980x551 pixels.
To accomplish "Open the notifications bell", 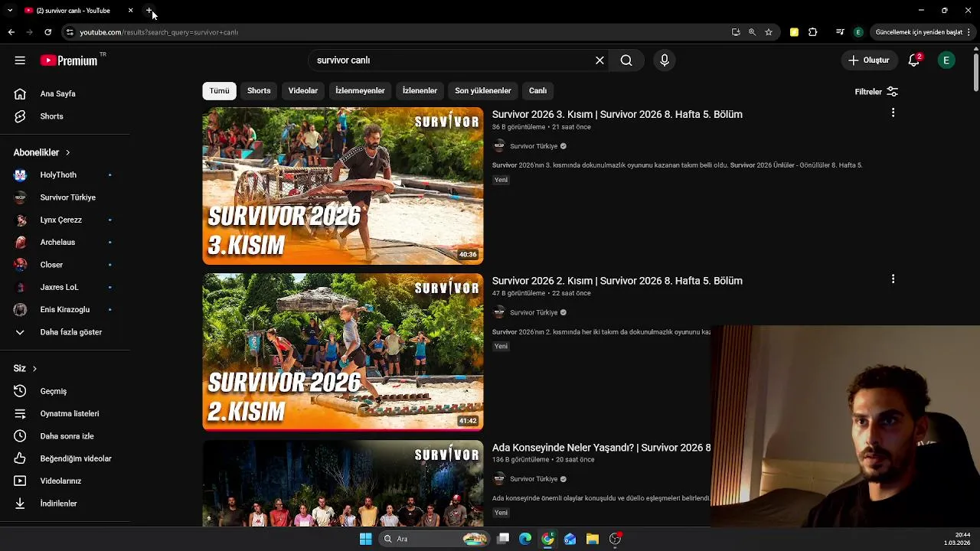I will [913, 60].
